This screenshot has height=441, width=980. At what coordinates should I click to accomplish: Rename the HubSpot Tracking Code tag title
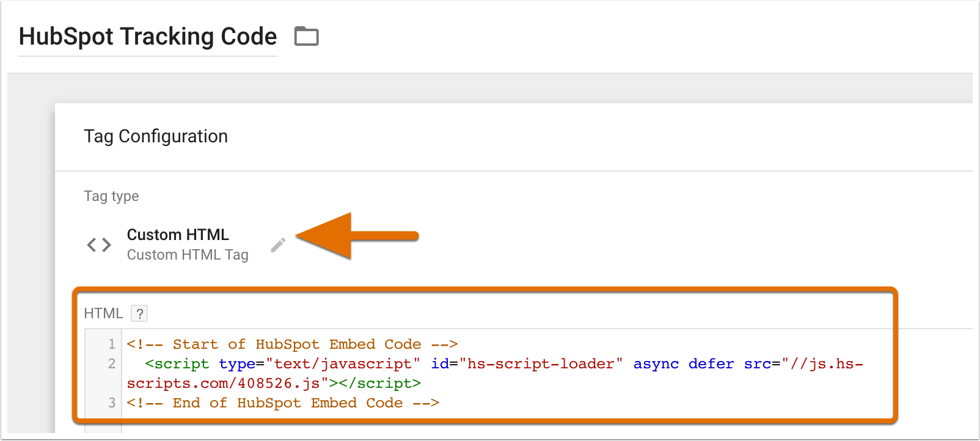(148, 37)
